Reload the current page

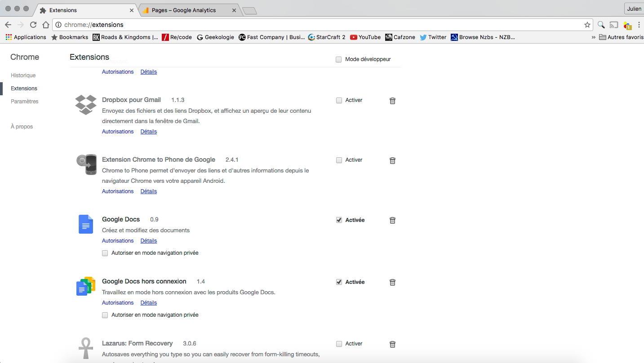coord(33,25)
